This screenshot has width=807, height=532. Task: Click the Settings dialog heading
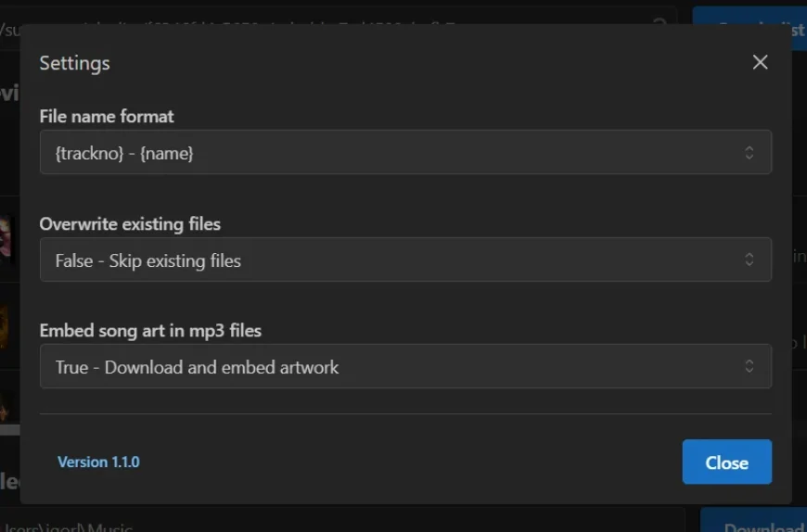[x=74, y=63]
